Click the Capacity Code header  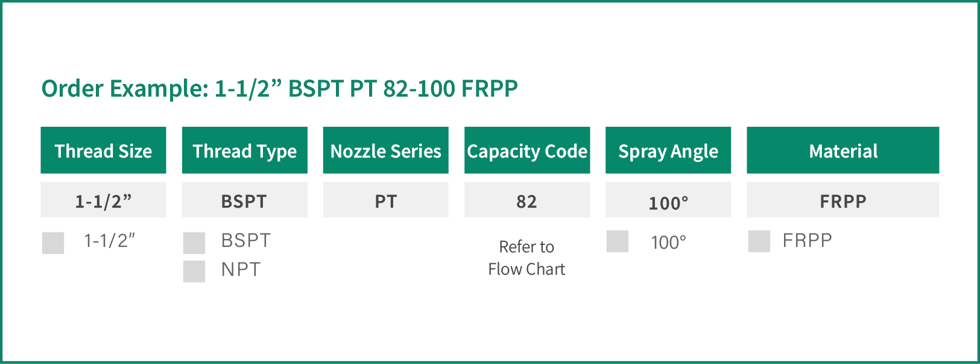pos(527,150)
